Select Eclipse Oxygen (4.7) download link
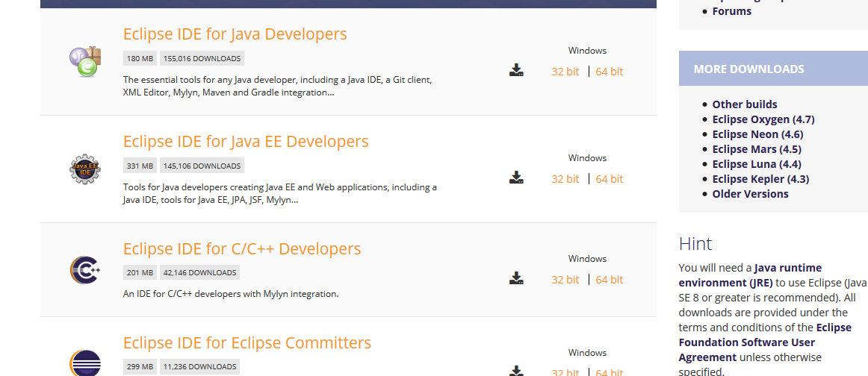The image size is (868, 376). coord(763,119)
